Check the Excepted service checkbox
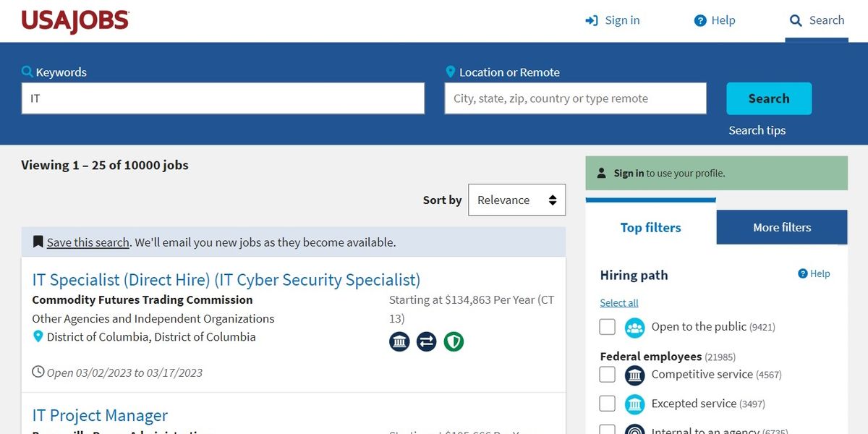 (x=607, y=404)
